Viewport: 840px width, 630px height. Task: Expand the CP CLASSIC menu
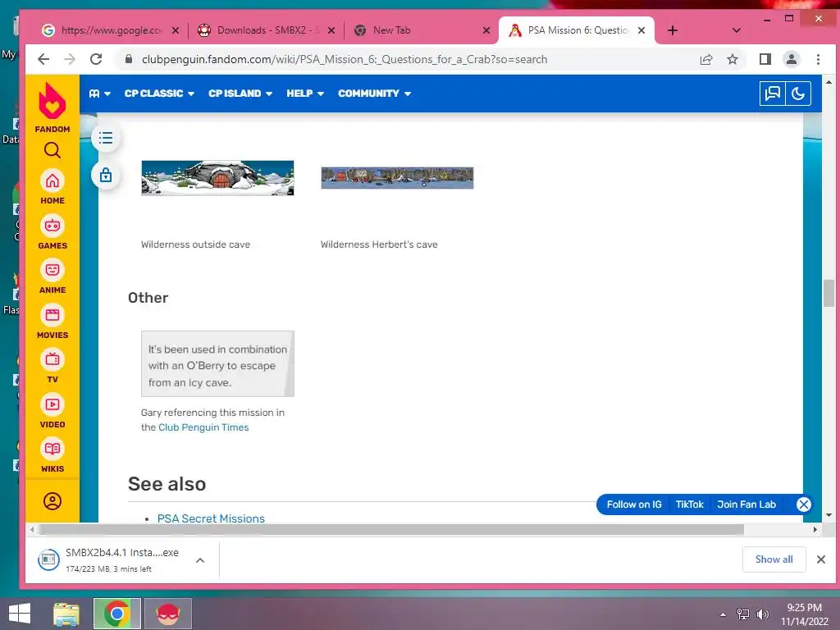(159, 94)
